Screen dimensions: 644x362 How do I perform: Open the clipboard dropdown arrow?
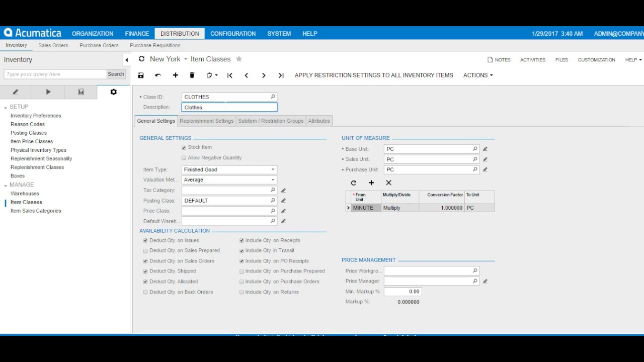[x=216, y=75]
